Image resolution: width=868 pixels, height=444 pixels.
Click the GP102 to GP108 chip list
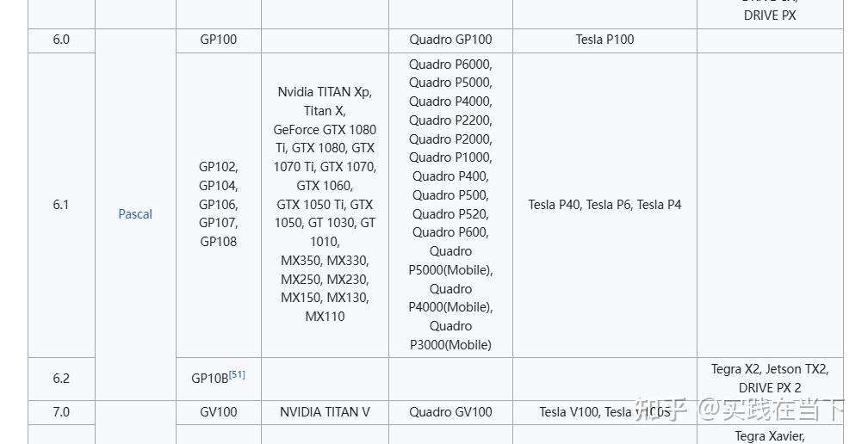point(218,205)
